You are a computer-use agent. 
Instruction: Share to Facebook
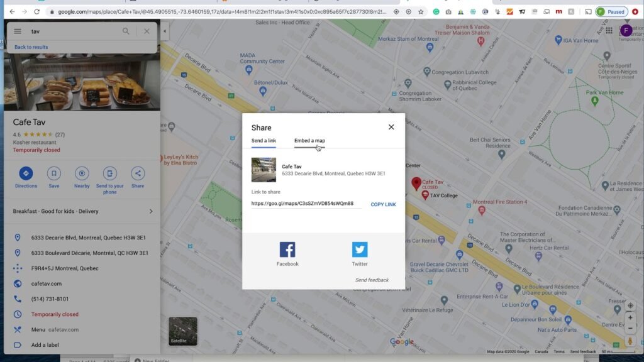click(287, 254)
